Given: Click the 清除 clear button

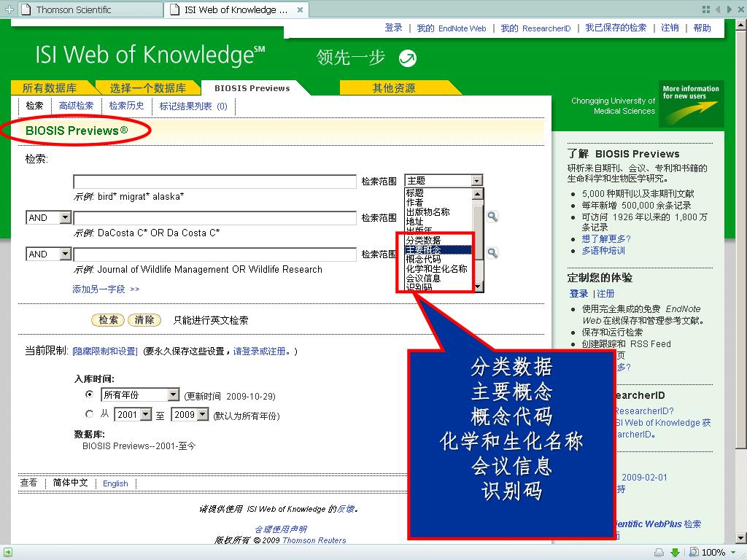Looking at the screenshot, I should pos(144,320).
